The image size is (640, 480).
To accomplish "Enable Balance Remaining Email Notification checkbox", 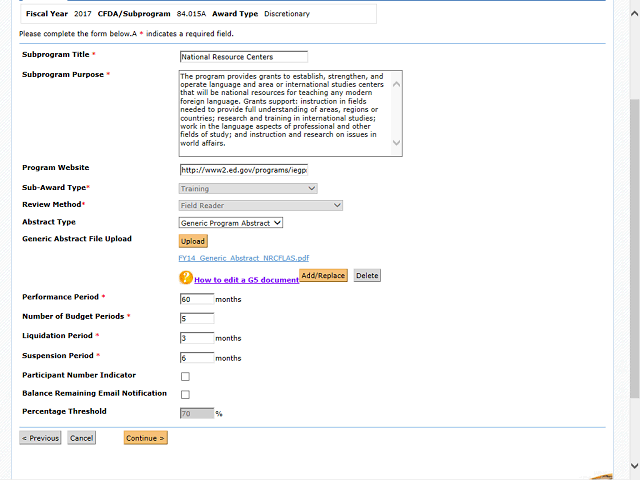I will pyautogui.click(x=185, y=394).
